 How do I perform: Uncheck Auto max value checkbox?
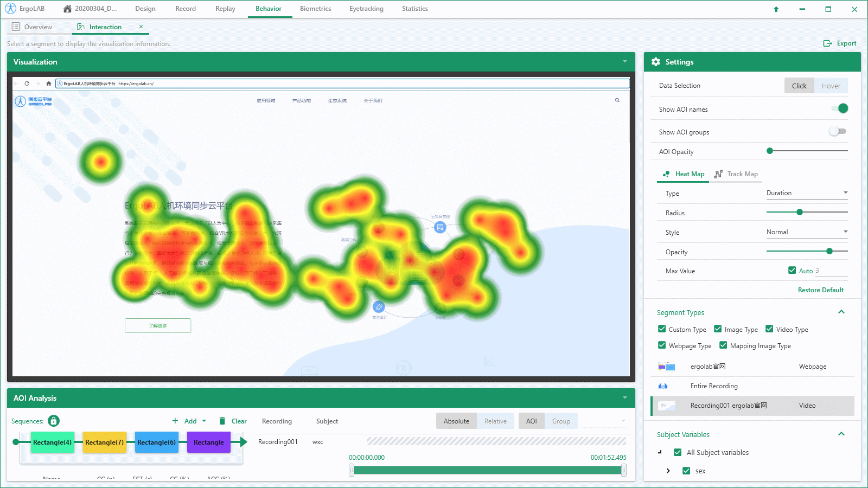(792, 270)
